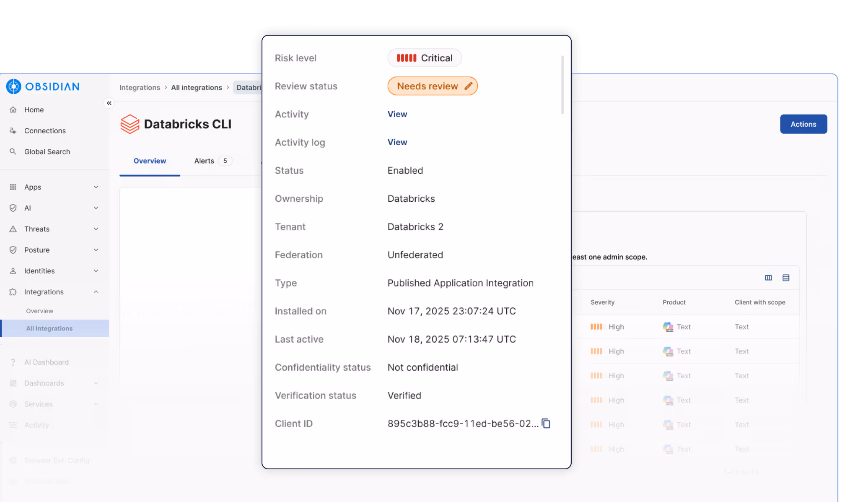Viewport: 868px width, 502px height.
Task: Click the details panel scrollbar
Action: tap(562, 85)
